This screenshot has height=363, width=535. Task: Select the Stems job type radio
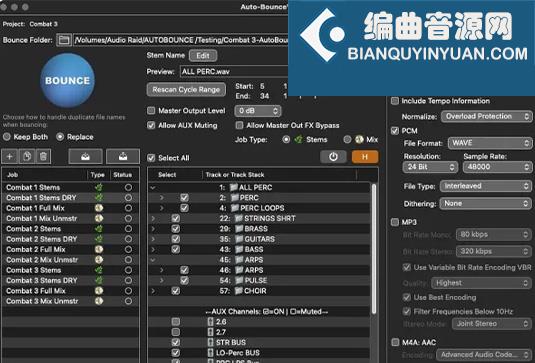286,139
